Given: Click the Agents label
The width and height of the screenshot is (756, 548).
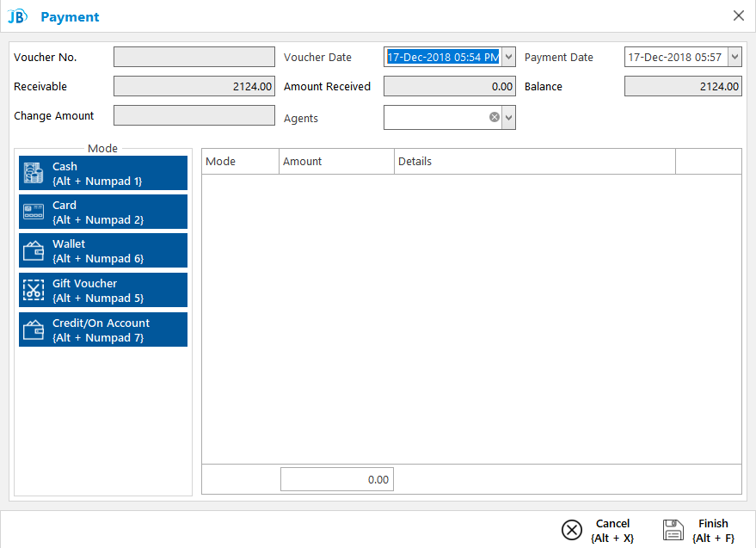Looking at the screenshot, I should 301,119.
